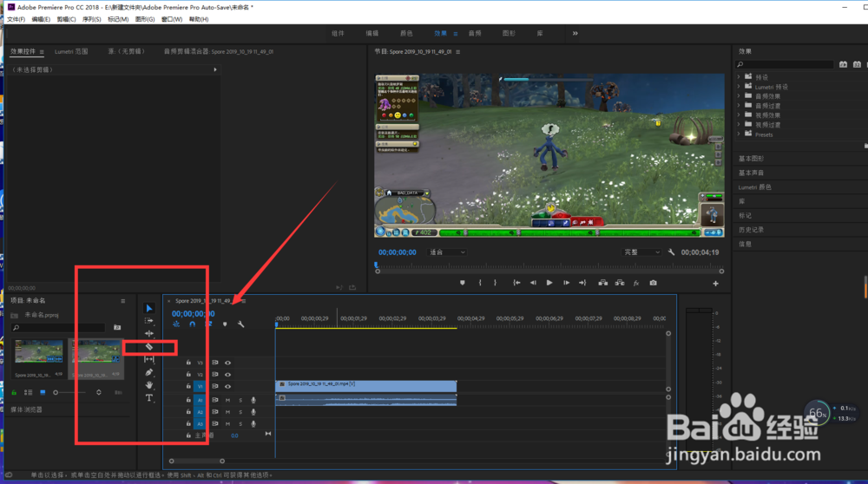Select the Type tool
868x484 pixels.
pyautogui.click(x=149, y=398)
